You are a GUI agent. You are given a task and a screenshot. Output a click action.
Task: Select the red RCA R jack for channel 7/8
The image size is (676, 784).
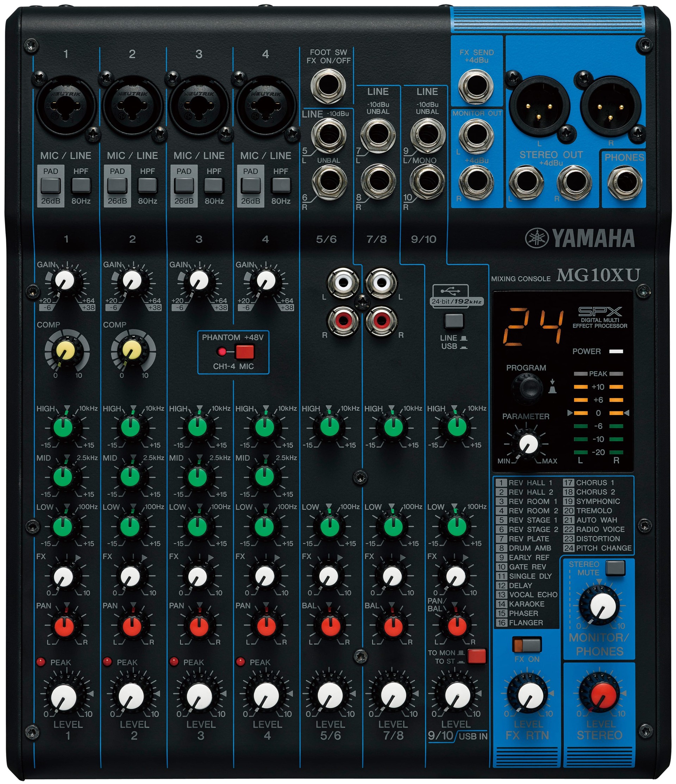tap(381, 320)
